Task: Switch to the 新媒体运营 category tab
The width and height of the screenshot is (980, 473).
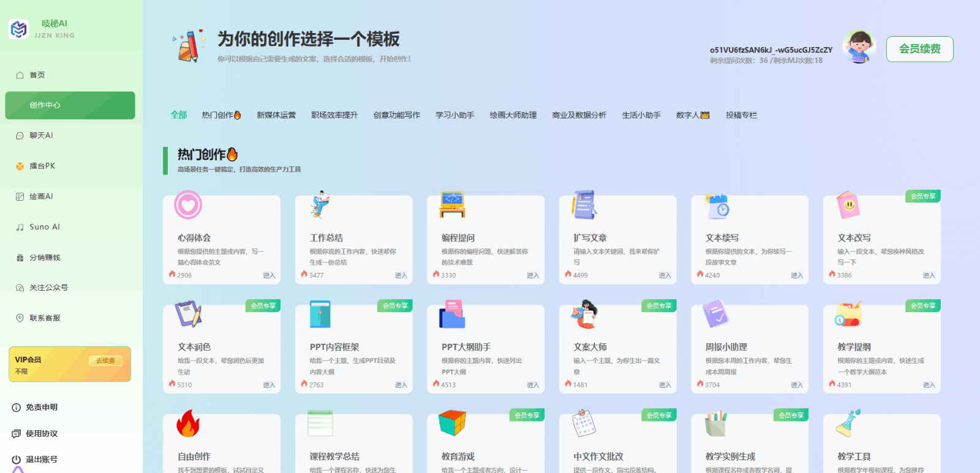Action: coord(276,115)
